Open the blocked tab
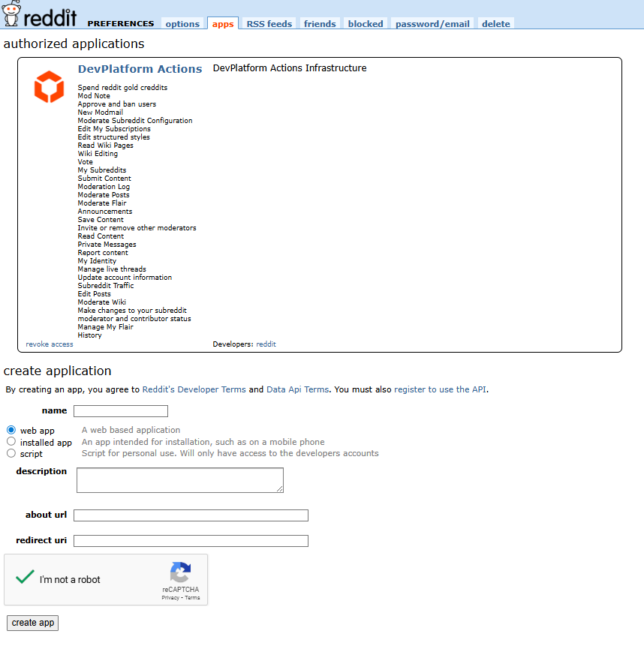Screen dimensions: 644x667 [x=366, y=24]
